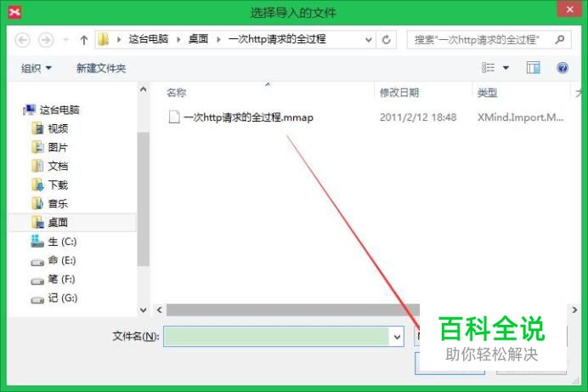Open the 组织 menu
Image resolution: width=588 pixels, height=392 pixels.
click(x=37, y=68)
